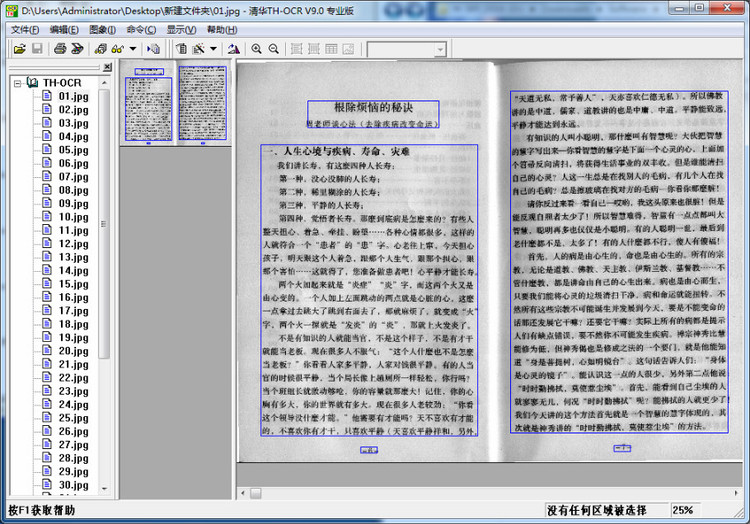This screenshot has height=524, width=750.
Task: Select 30.jpg in the file tree
Action: (74, 484)
